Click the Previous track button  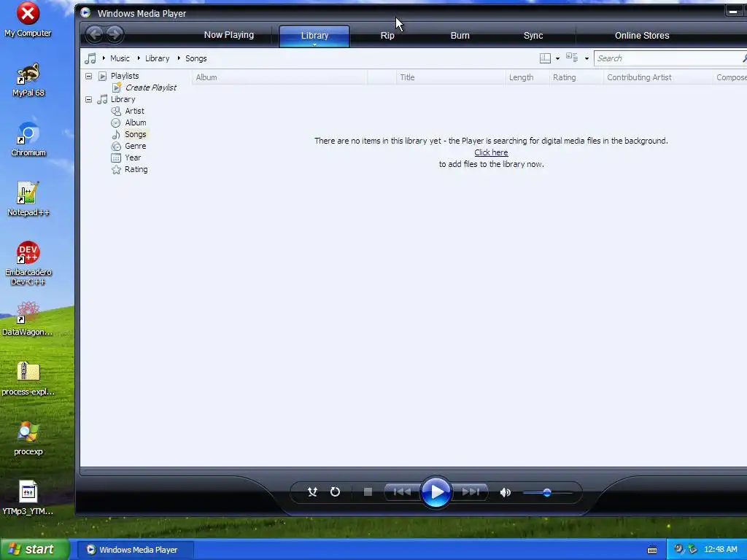402,492
